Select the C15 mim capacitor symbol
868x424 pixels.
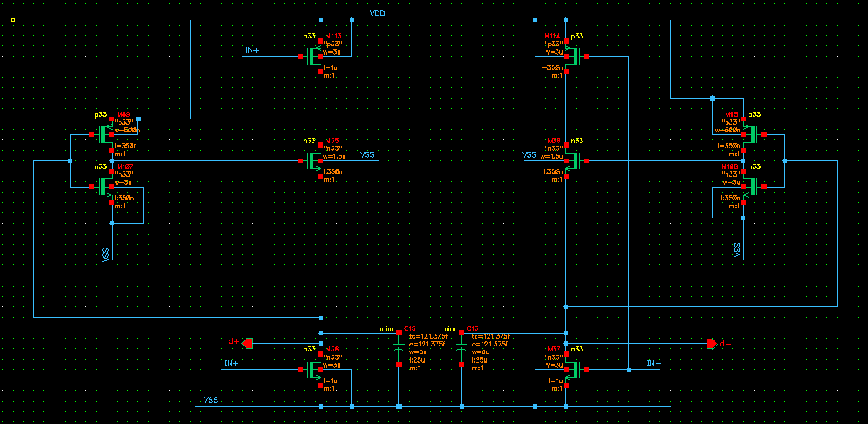click(399, 349)
